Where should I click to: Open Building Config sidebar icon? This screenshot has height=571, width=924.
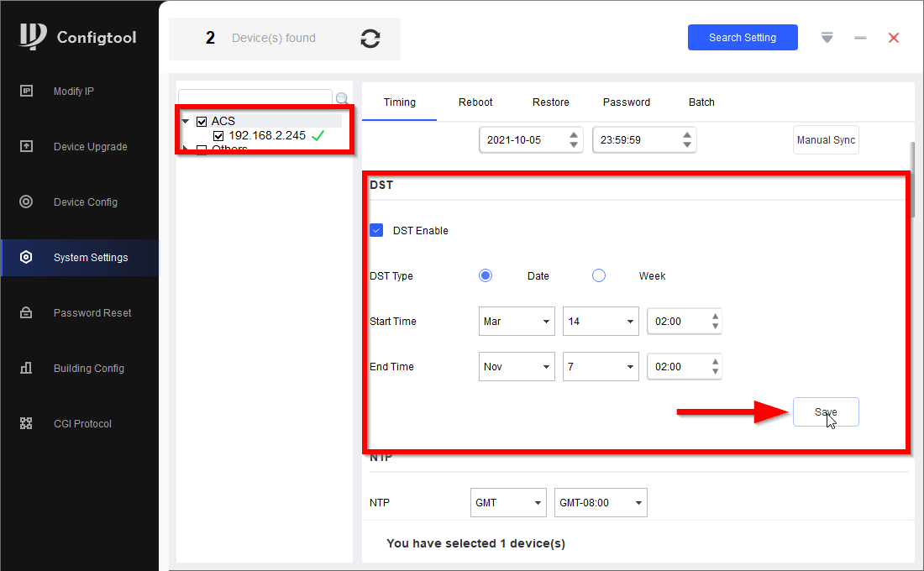click(x=26, y=368)
